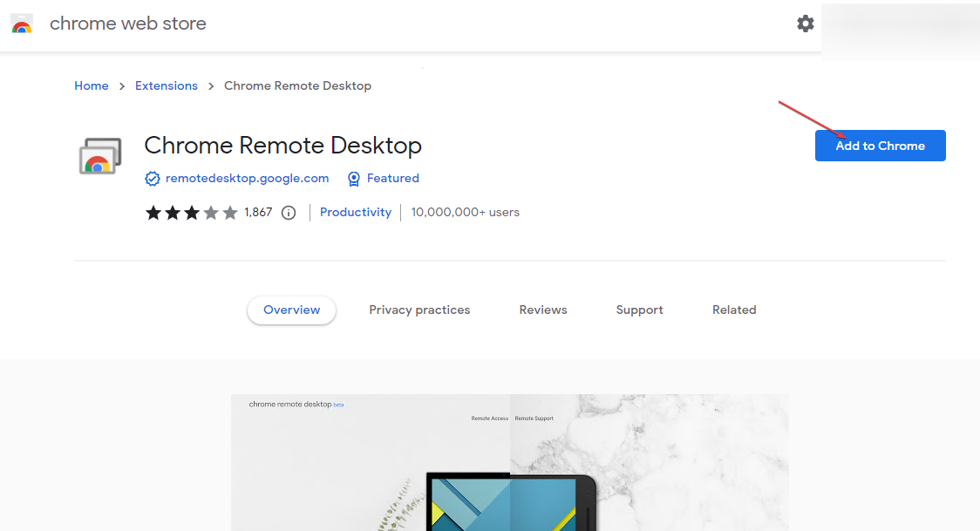The width and height of the screenshot is (980, 531).
Task: Click the 1,867 ratings count
Action: (x=259, y=212)
